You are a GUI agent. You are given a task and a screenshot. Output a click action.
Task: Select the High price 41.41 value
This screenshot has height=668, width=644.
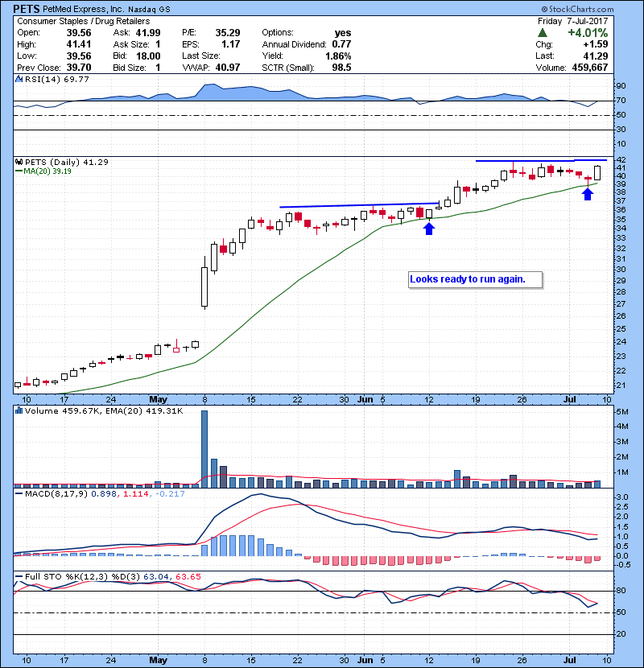79,44
